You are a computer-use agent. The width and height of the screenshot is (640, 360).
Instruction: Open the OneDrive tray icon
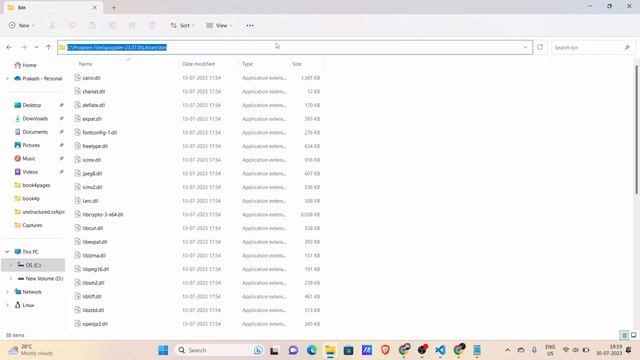click(x=521, y=350)
